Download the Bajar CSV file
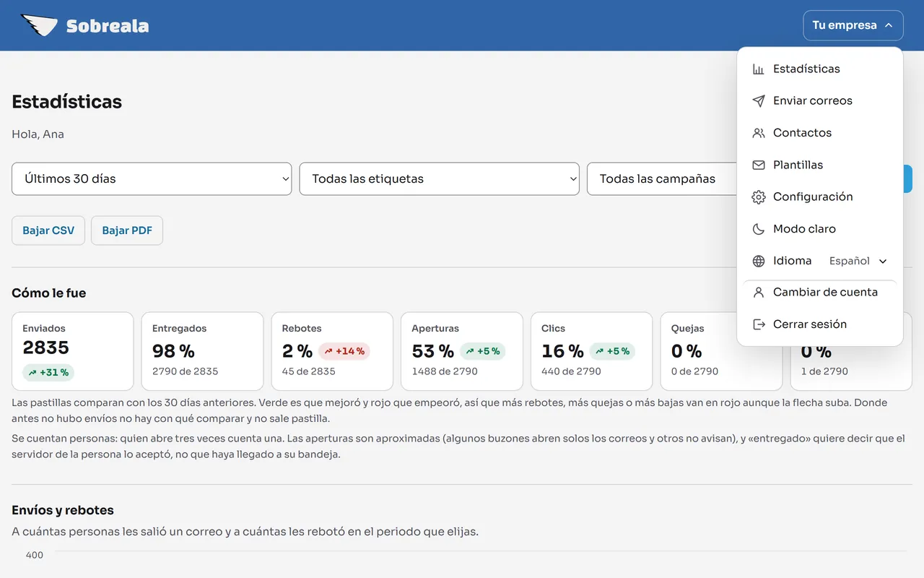Image resolution: width=924 pixels, height=578 pixels. 48,230
